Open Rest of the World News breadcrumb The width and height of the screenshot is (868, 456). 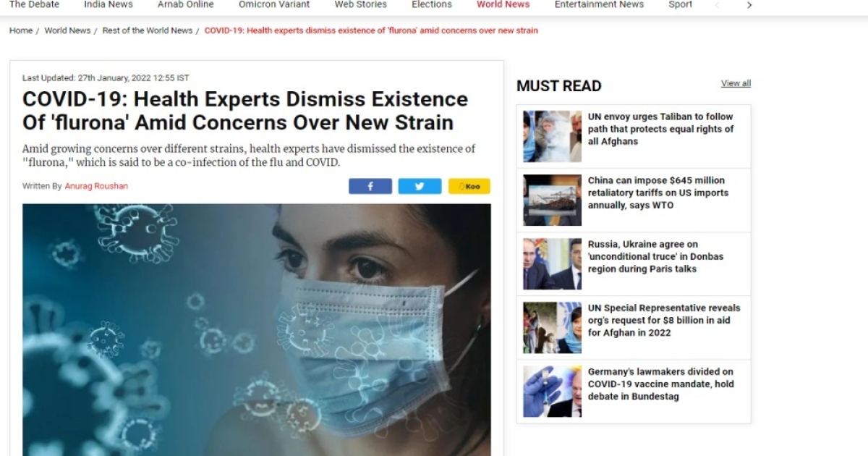tap(148, 30)
